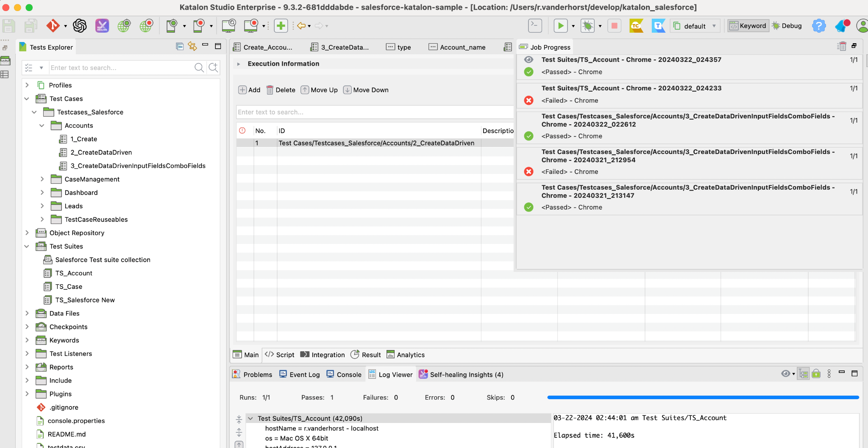868x448 pixels.
Task: Collapse the Accounts folder
Action: 42,126
